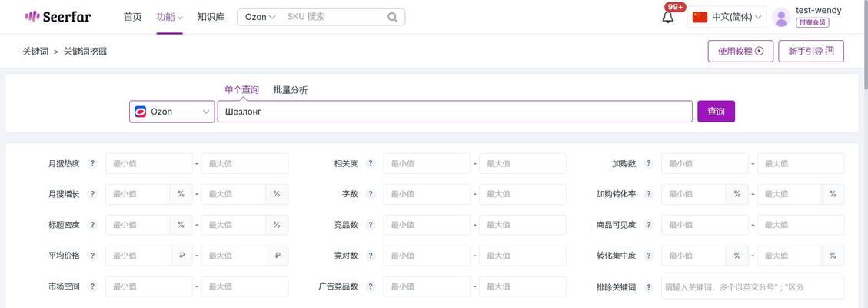Image resolution: width=868 pixels, height=308 pixels.
Task: Click the 排除关键词 input
Action: (x=753, y=287)
